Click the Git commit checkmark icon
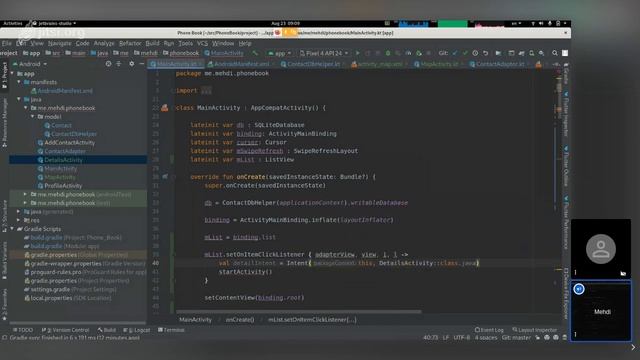 [465, 53]
